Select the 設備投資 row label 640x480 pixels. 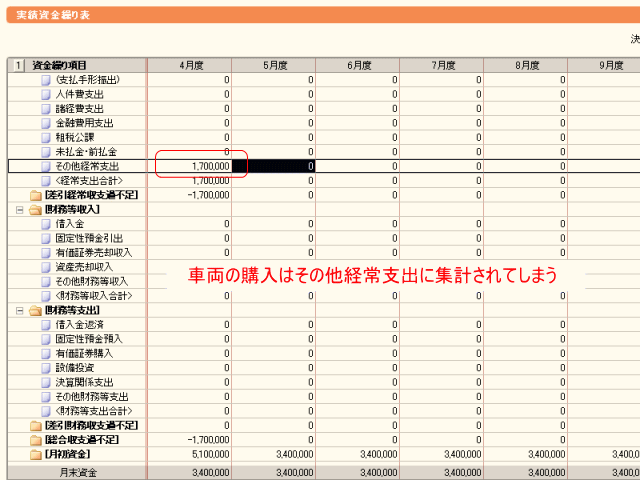75,368
